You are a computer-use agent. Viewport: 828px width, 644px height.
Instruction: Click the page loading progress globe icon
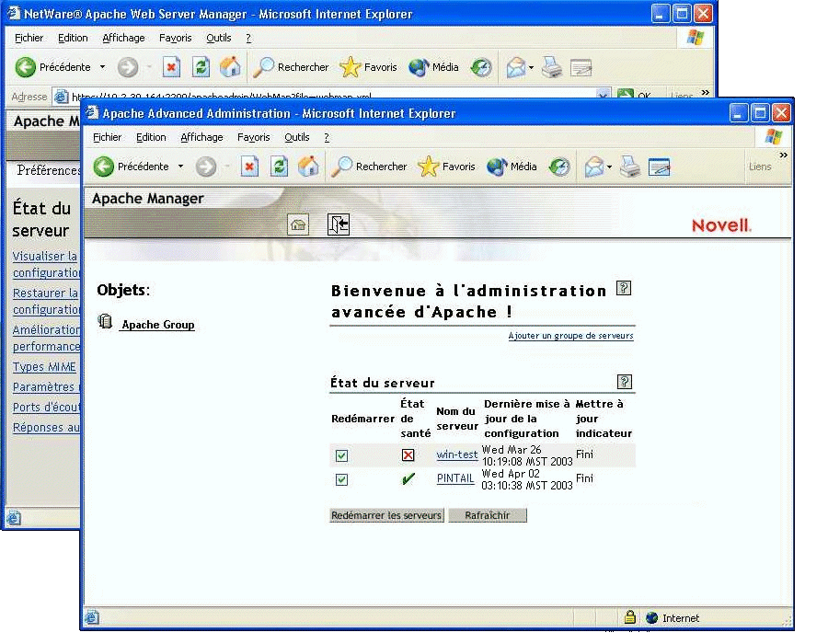(558, 167)
